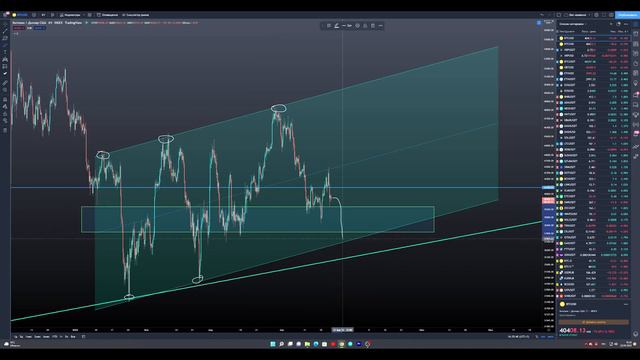This screenshot has height=360, width=640.
Task: Open more options in BTCUSD details panel
Action: (626, 304)
